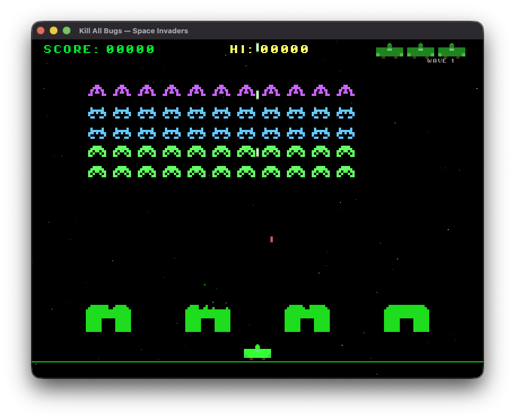Click the rightmost green invader in bottom row
This screenshot has width=515, height=420.
pyautogui.click(x=346, y=172)
